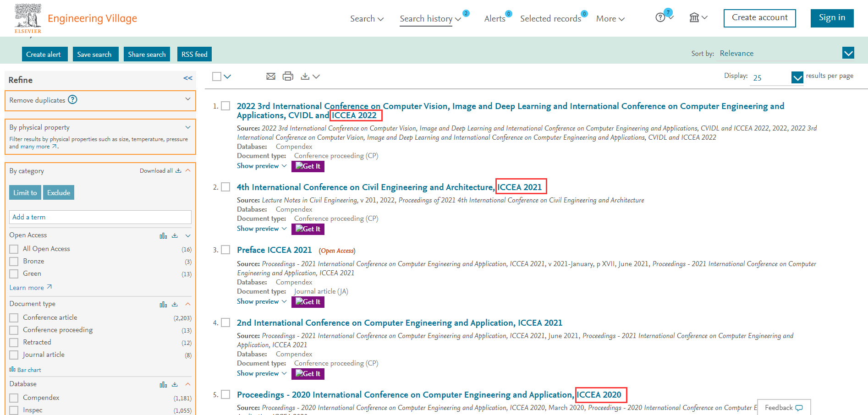Expand Show preview for result 1
868x415 pixels.
262,166
